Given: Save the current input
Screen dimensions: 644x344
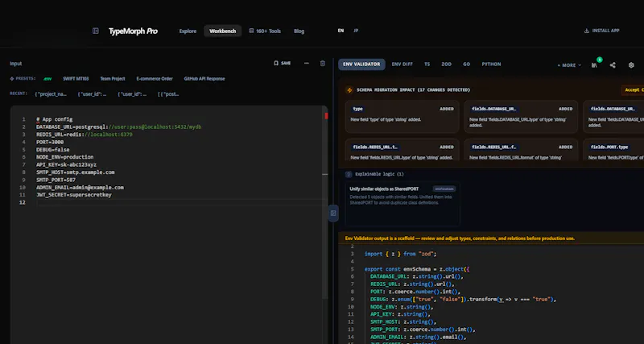Looking at the screenshot, I should tap(283, 64).
